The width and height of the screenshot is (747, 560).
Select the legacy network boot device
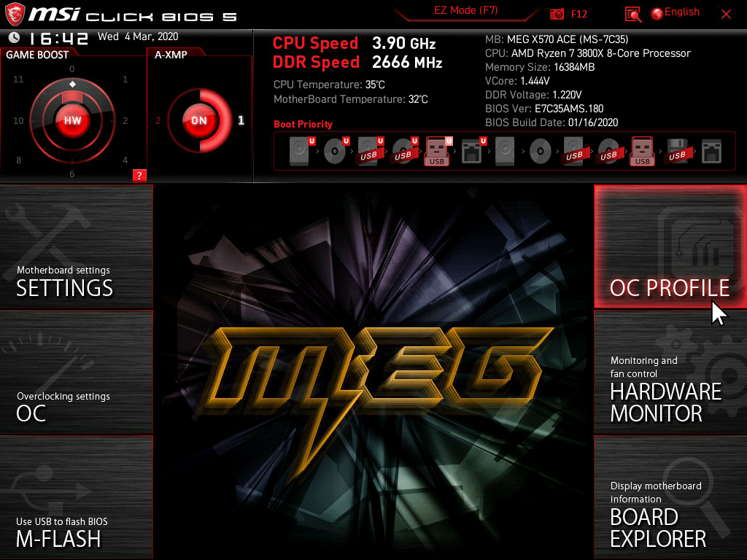click(x=711, y=152)
